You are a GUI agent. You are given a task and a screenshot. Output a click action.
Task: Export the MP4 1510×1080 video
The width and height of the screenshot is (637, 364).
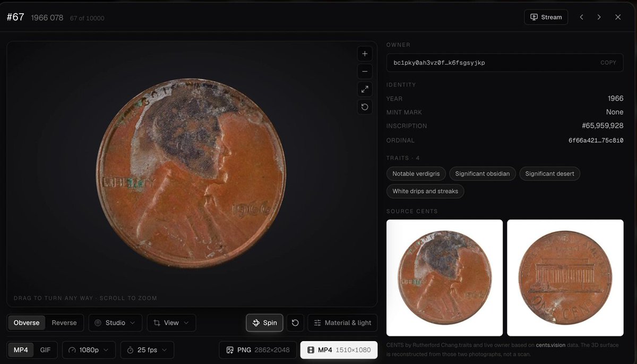point(339,350)
